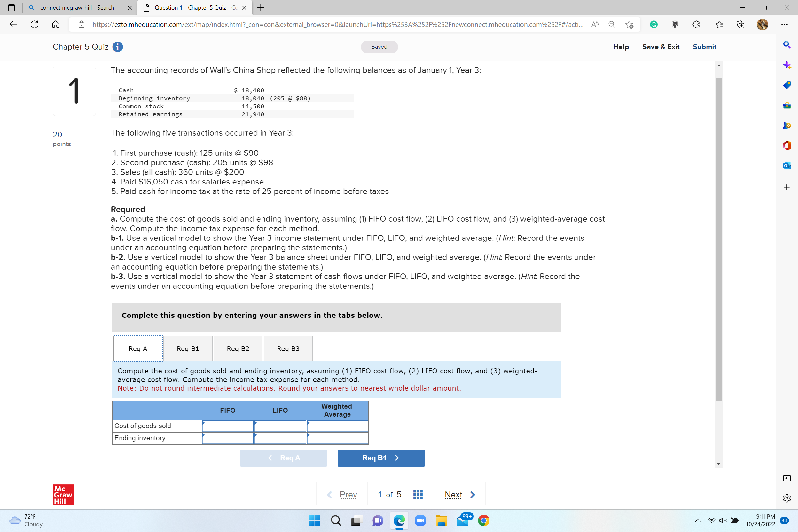Click the Collections icon in the toolbar
Image resolution: width=798 pixels, height=532 pixels.
coord(741,24)
